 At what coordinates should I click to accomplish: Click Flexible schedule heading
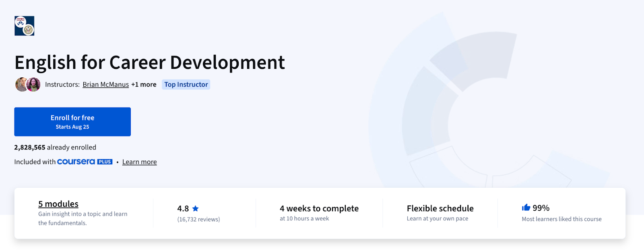click(440, 208)
